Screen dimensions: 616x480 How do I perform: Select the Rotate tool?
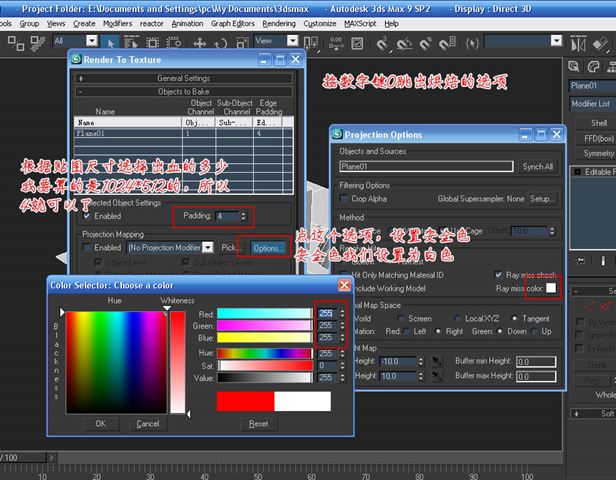click(x=221, y=42)
